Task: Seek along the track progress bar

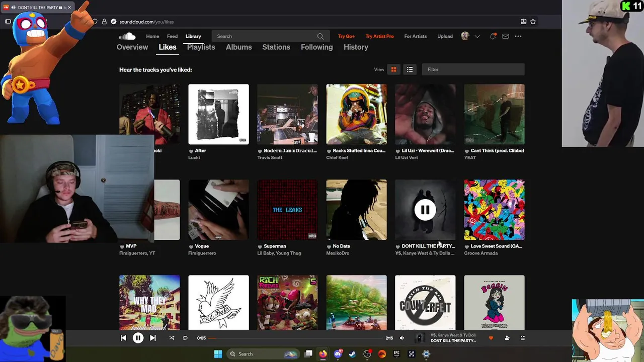Action: (x=295, y=338)
